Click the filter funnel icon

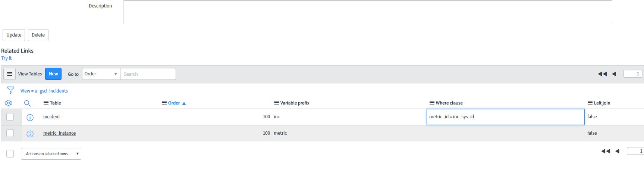tap(10, 90)
